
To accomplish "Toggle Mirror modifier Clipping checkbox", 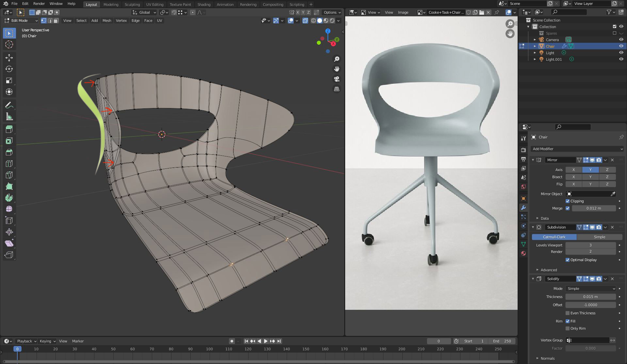I will pos(568,201).
